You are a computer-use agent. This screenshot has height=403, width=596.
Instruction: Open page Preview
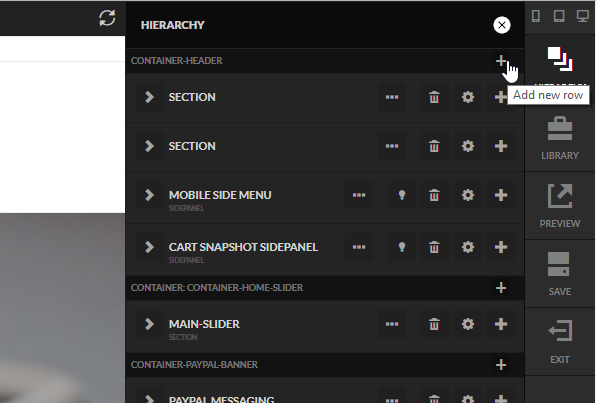(560, 206)
